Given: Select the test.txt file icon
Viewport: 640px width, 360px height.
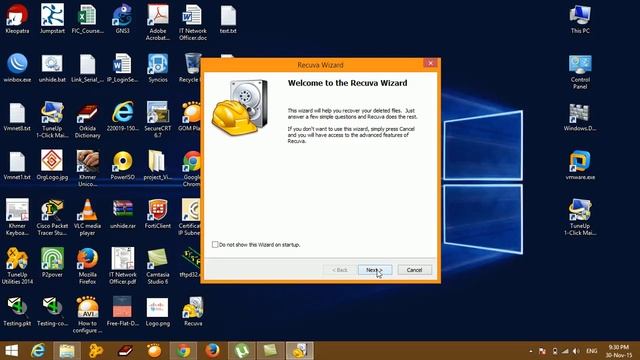Looking at the screenshot, I should pos(228,19).
